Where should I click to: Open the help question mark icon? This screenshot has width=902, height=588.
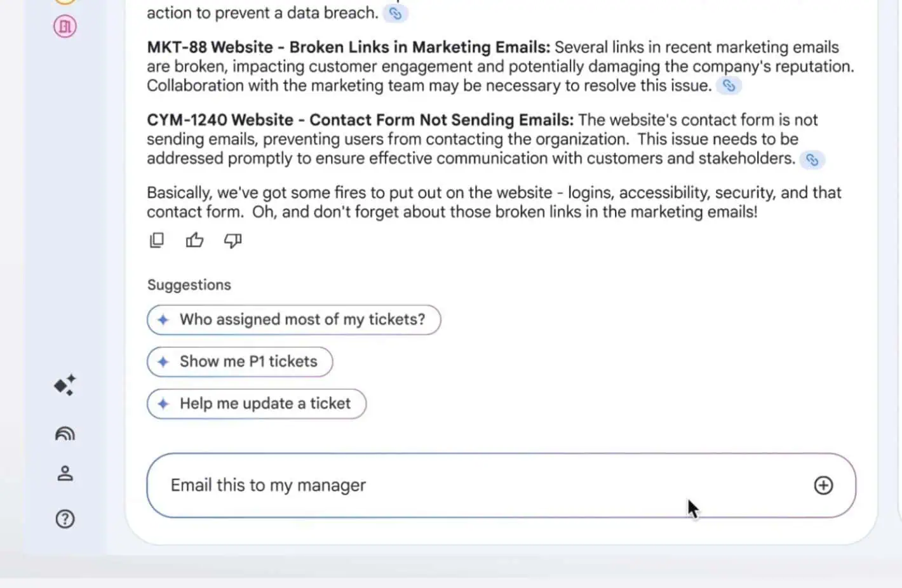pos(65,519)
